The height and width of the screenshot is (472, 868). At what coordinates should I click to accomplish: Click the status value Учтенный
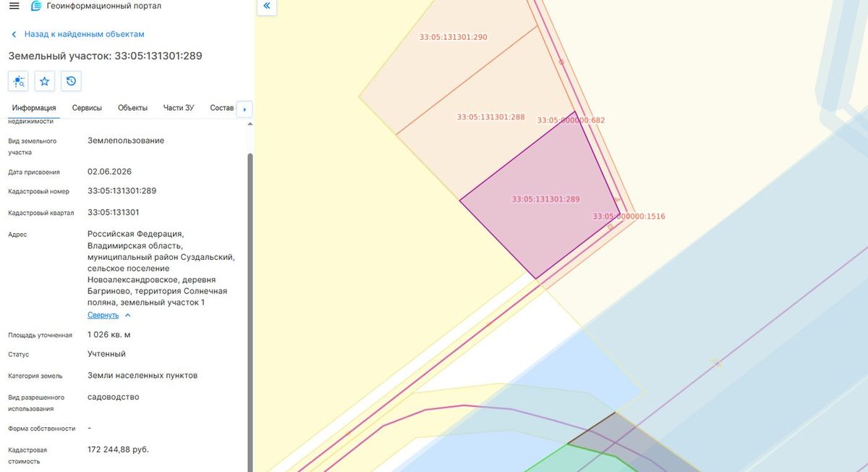(107, 354)
